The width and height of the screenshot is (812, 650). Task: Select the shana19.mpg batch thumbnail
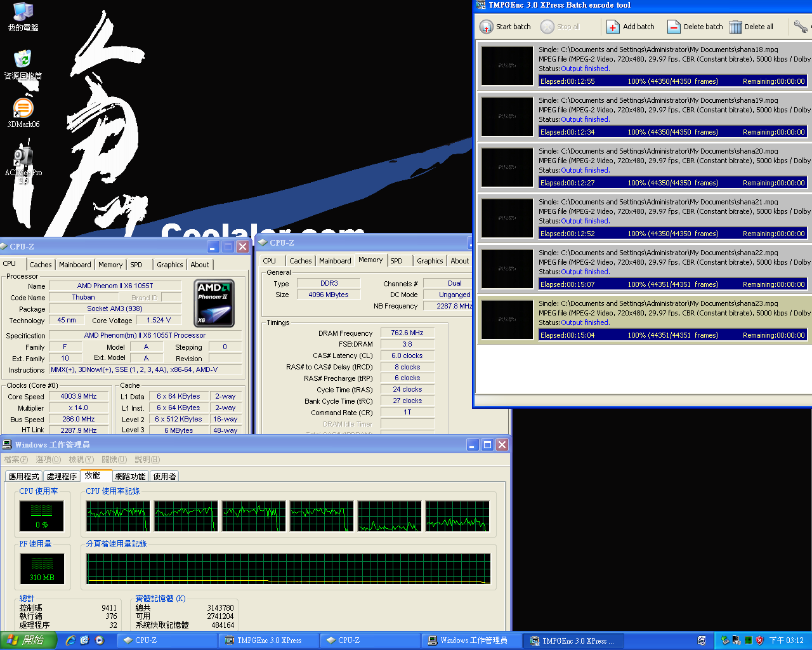pos(507,116)
